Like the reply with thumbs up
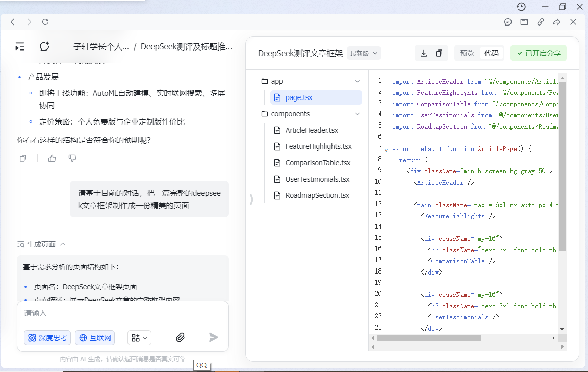The image size is (588, 372). tap(52, 158)
